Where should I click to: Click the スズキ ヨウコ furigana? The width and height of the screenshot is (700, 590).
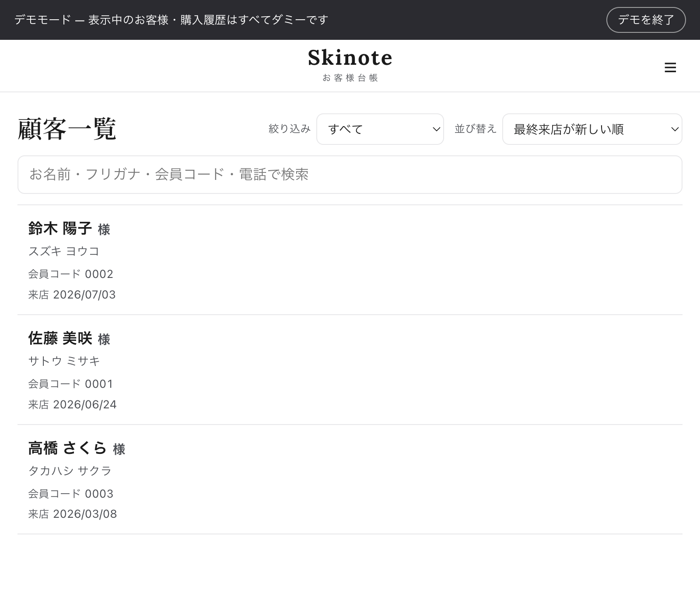(x=64, y=251)
